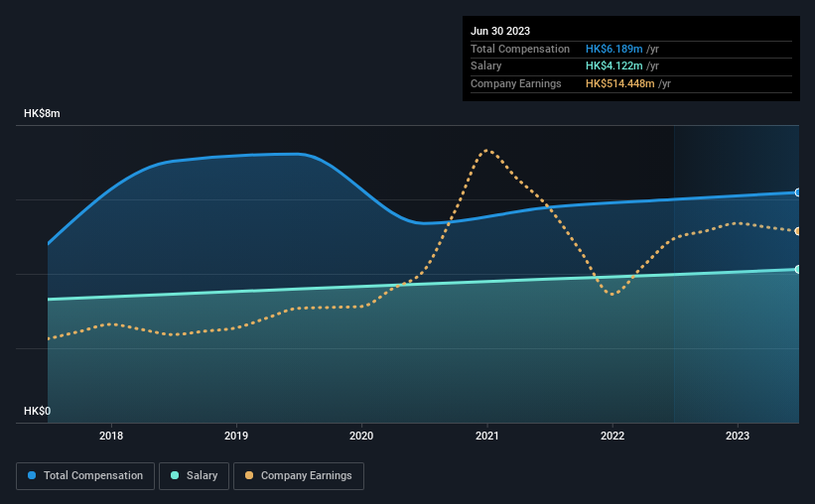Click the orange Company Earnings legend dot
815x504 pixels.
tap(249, 475)
